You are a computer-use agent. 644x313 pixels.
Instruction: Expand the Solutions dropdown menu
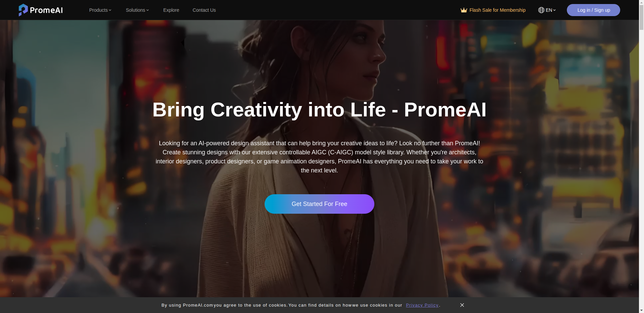138,10
